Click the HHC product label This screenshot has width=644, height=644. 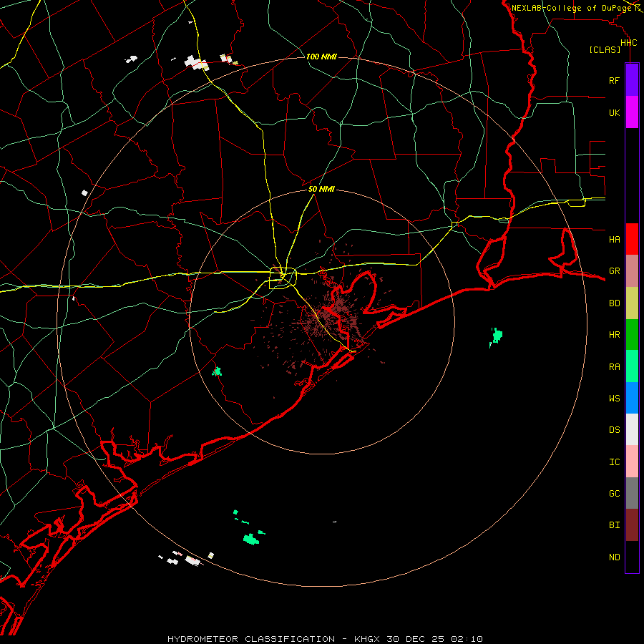628,43
